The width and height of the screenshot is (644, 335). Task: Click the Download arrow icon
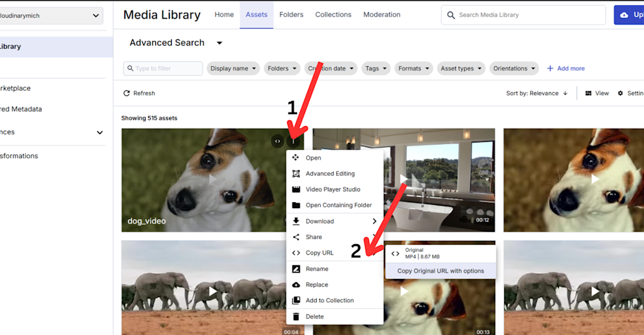[296, 221]
